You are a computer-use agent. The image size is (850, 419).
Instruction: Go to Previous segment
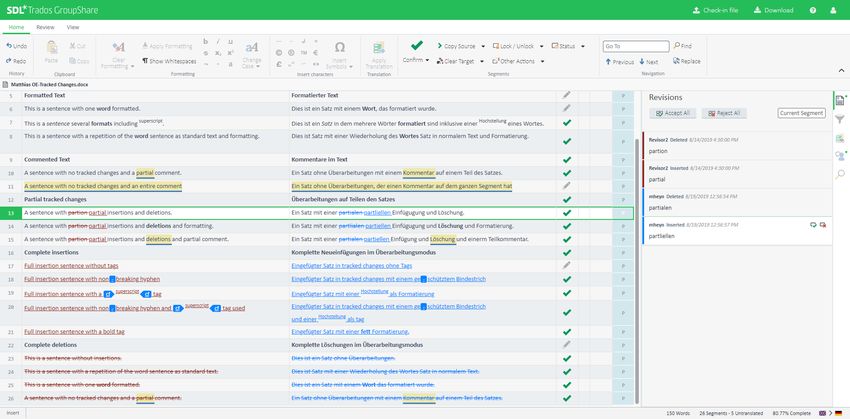tap(620, 62)
